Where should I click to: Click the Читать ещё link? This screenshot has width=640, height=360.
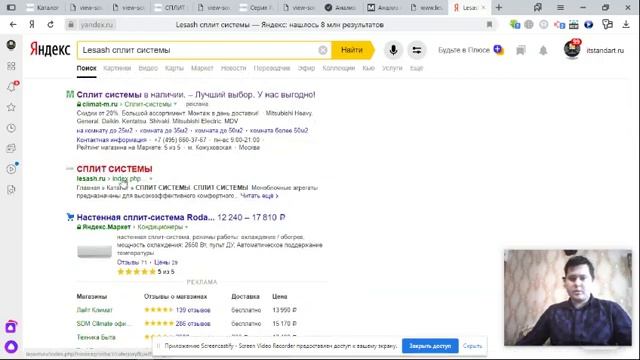[x=259, y=196]
